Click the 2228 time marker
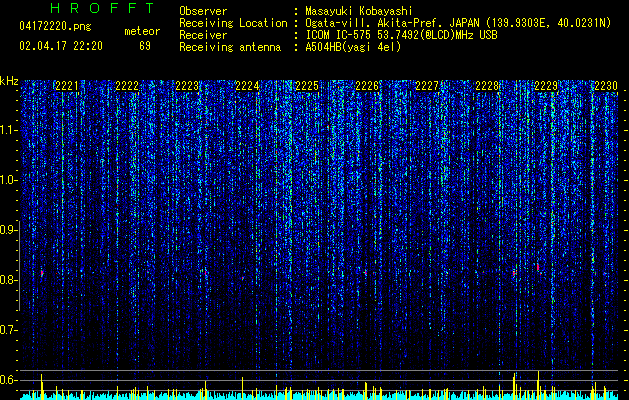This screenshot has height=400, width=629. click(487, 86)
